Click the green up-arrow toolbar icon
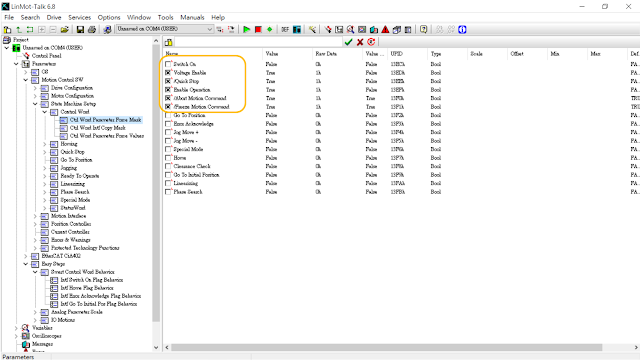640x360 pixels. click(x=19, y=29)
